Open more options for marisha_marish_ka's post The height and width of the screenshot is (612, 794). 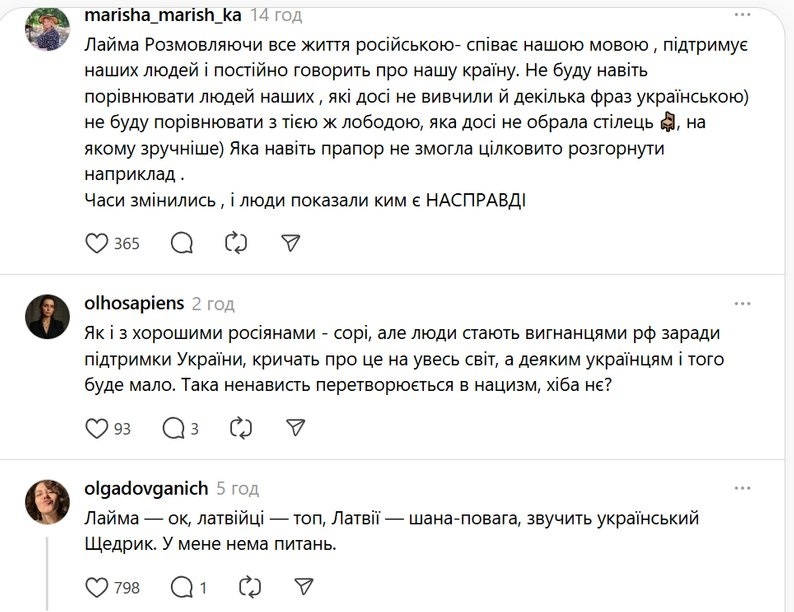(x=742, y=16)
